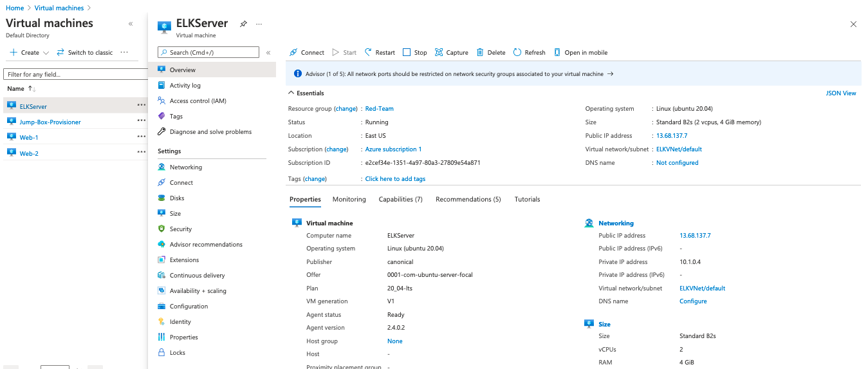Open the ELKServer more options ellipsis
Screen dimensions: 868x369
(259, 24)
